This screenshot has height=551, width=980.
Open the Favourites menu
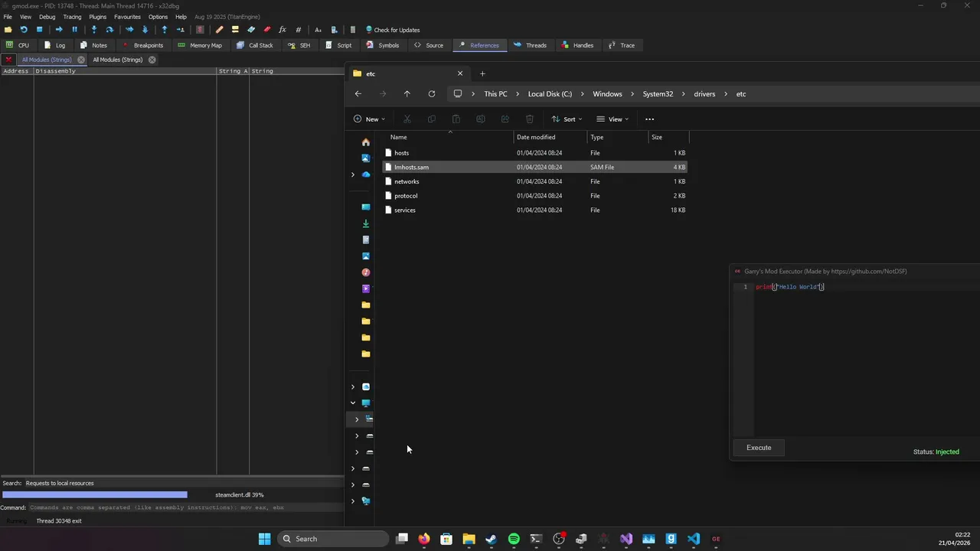127,17
